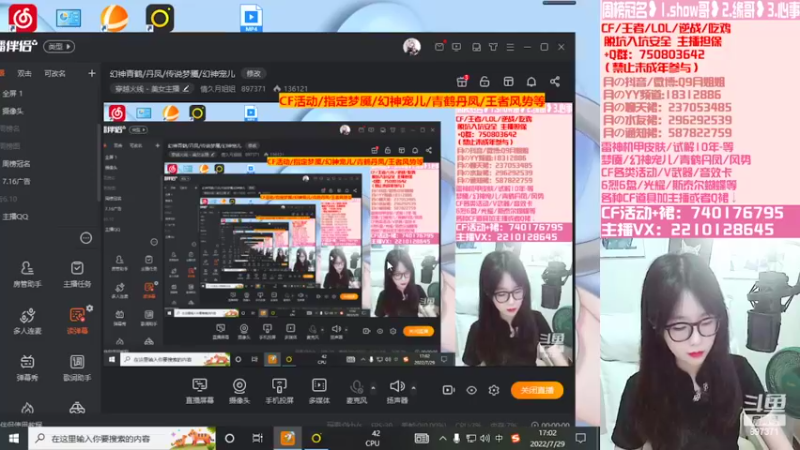The image size is (800, 450).
Task: Edit category 穿越火线 - 美女主播
Action: point(152,89)
